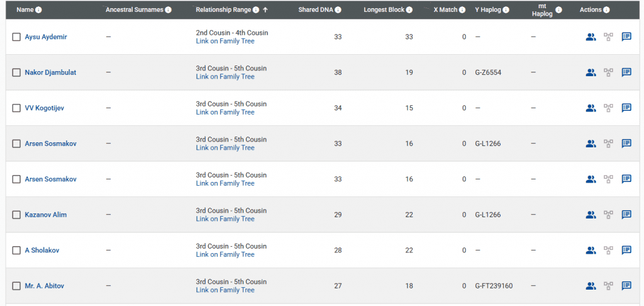644x306 pixels.
Task: Select the Aysu Aydemir checkbox
Action: [x=16, y=37]
